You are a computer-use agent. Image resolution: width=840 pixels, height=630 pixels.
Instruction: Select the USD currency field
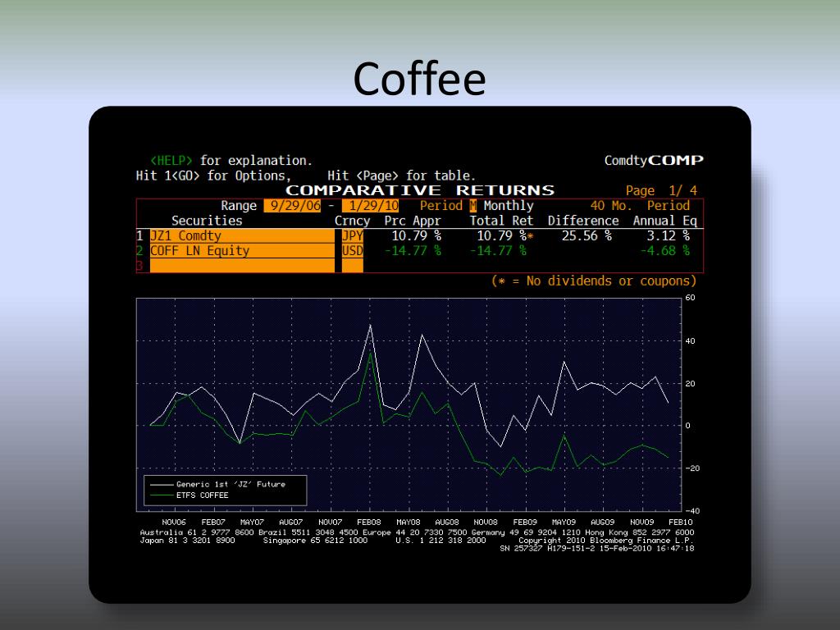coord(353,251)
